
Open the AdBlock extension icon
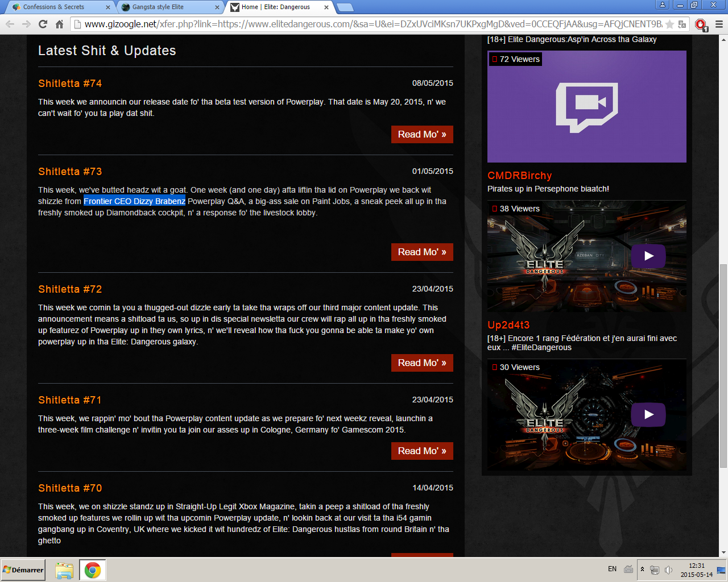pos(701,24)
